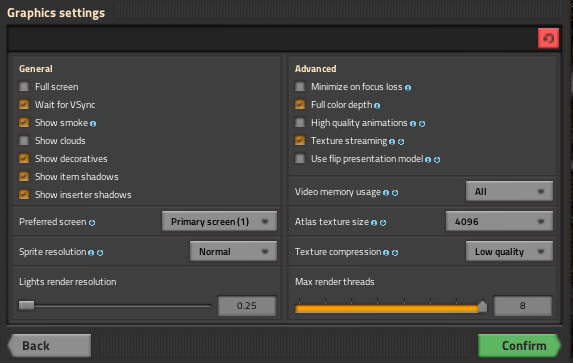Open Texture compression Low quality dropdown
The height and width of the screenshot is (363, 573).
click(x=509, y=252)
